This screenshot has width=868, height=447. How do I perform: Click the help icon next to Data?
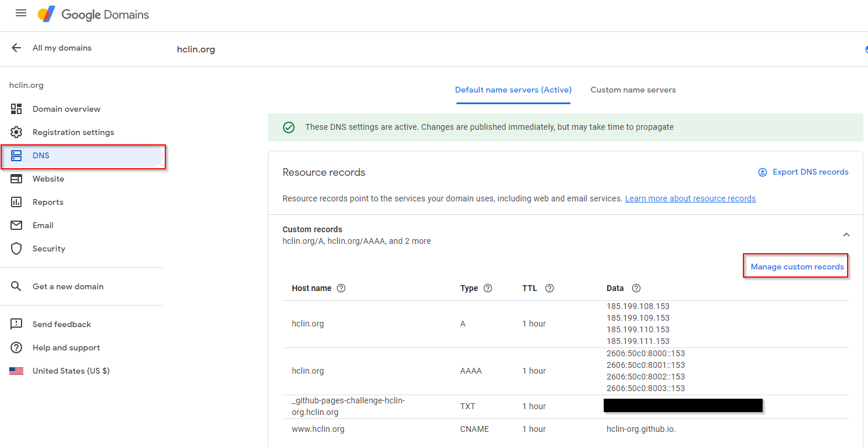point(636,288)
